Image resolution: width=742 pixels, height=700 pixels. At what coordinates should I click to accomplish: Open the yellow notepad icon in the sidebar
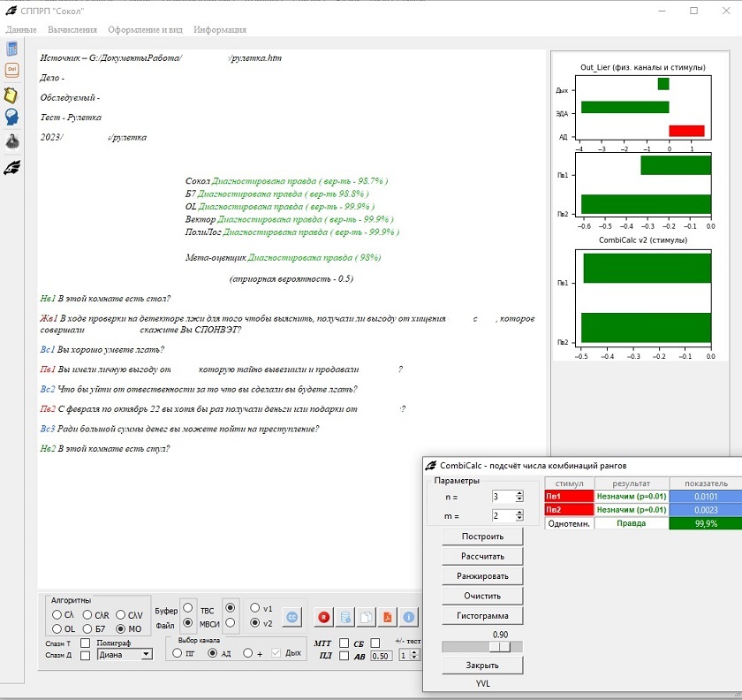point(12,95)
